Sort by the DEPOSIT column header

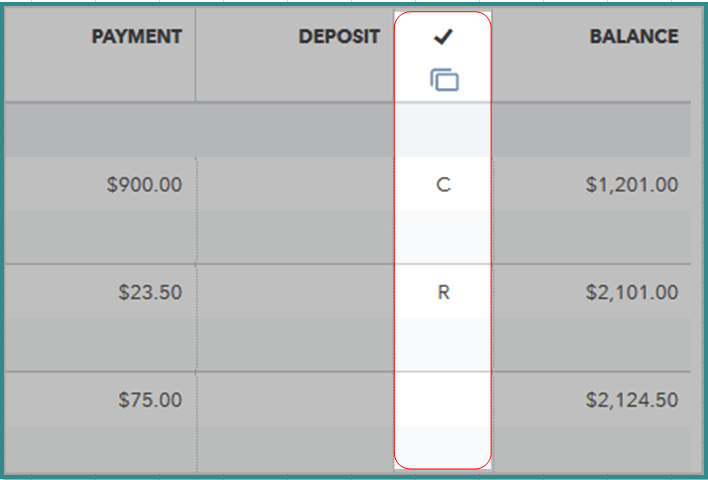(339, 37)
